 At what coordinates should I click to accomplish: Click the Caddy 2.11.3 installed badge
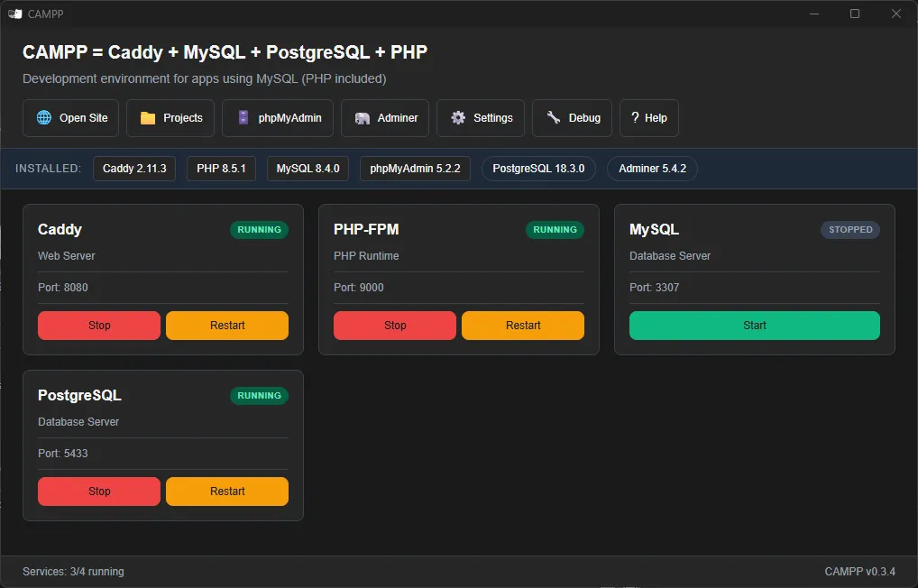click(x=134, y=169)
